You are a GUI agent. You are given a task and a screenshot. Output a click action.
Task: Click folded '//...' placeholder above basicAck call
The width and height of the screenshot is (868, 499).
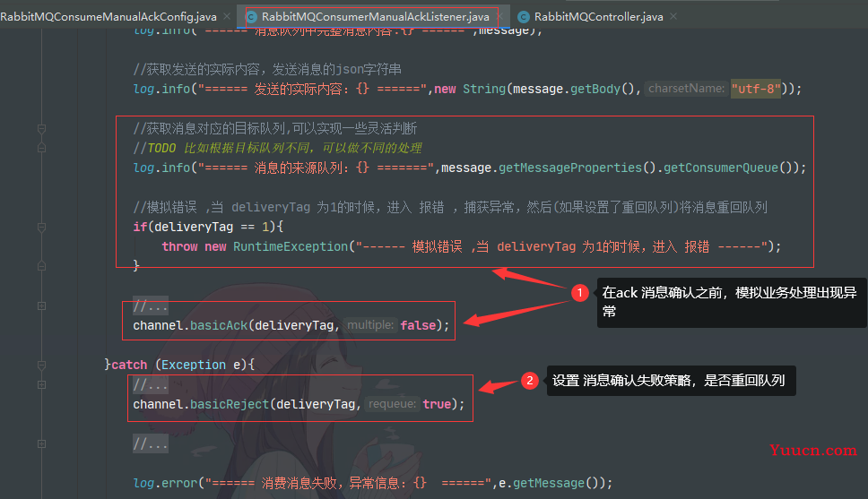click(151, 305)
